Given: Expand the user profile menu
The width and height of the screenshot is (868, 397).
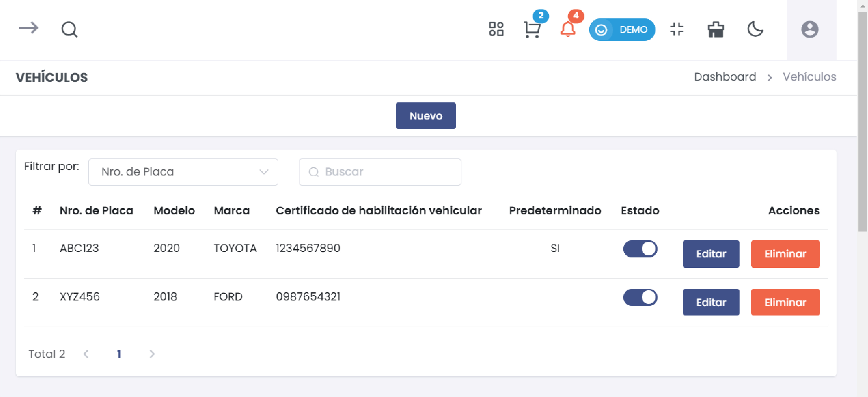Looking at the screenshot, I should (x=810, y=30).
